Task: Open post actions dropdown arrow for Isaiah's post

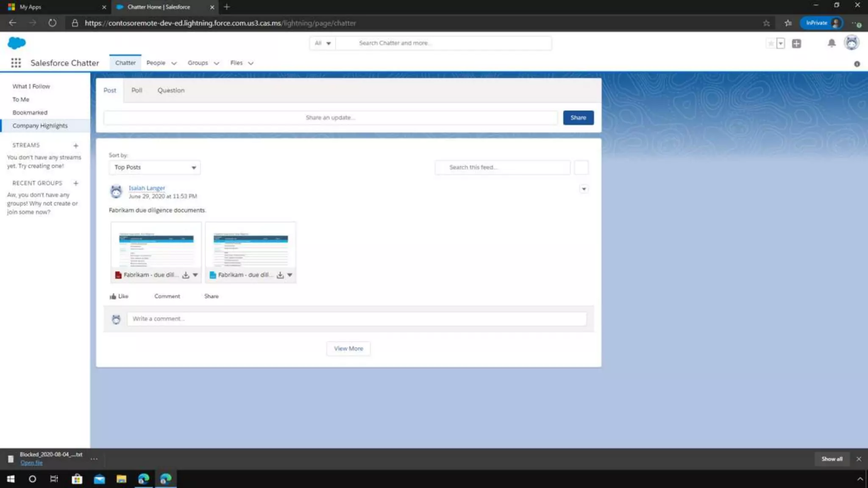Action: click(584, 189)
